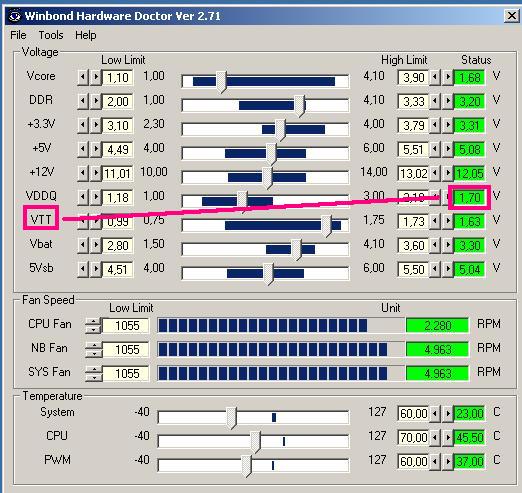Click the CPU temperature slider handle
Screen dimensions: 522x493
coord(255,441)
